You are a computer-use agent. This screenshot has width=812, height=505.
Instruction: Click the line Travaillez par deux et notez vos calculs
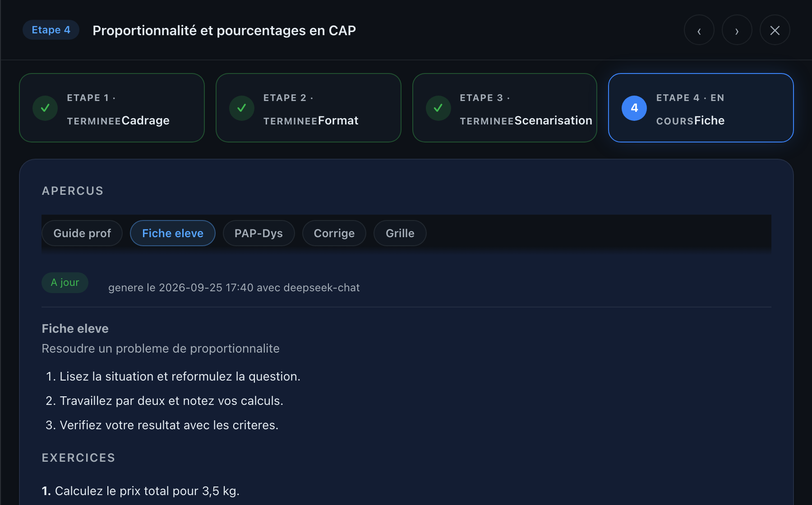pyautogui.click(x=171, y=401)
